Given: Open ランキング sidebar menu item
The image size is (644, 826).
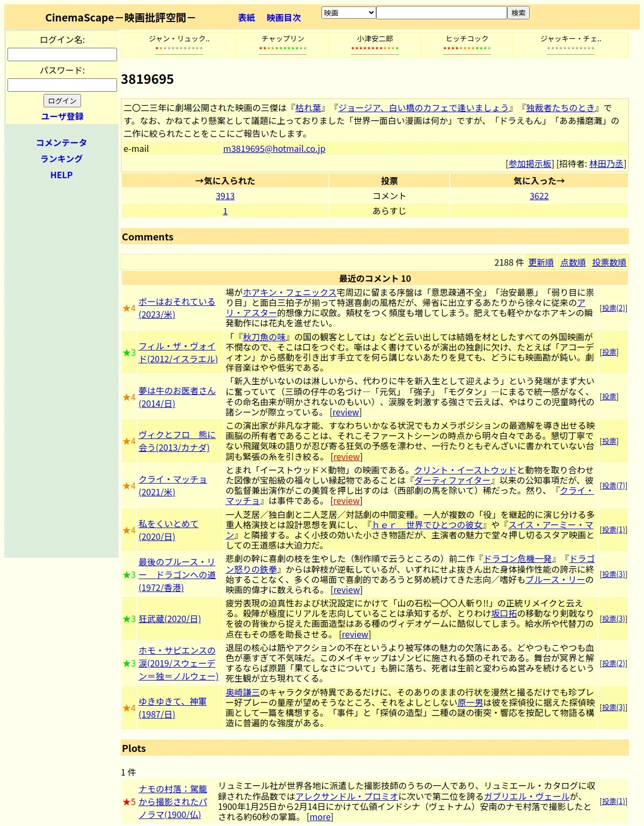Looking at the screenshot, I should click(x=61, y=159).
